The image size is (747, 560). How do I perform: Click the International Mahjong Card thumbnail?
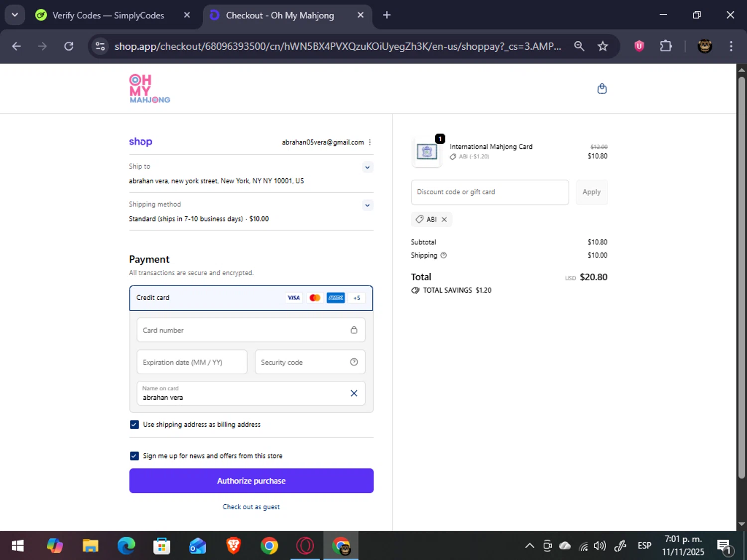(427, 151)
